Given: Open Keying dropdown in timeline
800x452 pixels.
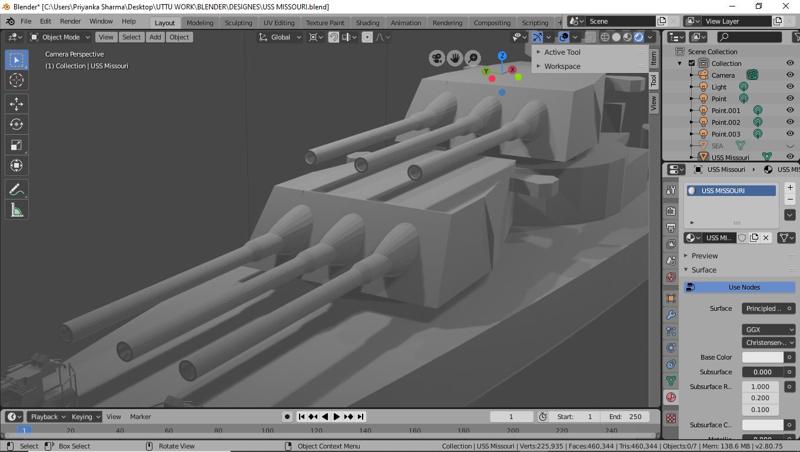Looking at the screenshot, I should tap(85, 417).
